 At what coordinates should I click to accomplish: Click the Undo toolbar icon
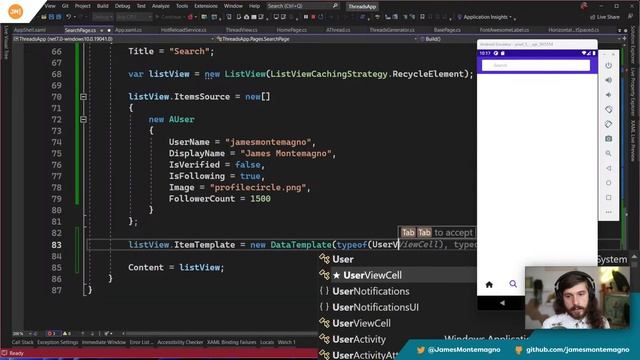click(x=69, y=17)
